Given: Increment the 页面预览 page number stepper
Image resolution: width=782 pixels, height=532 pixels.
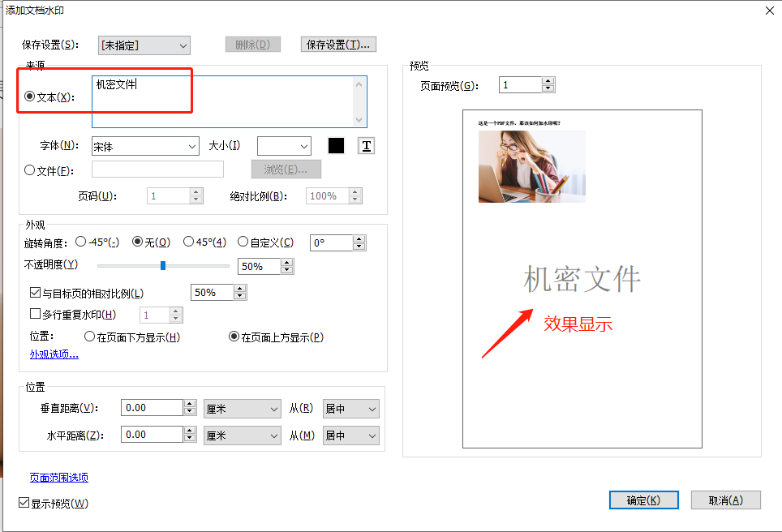Looking at the screenshot, I should [x=548, y=80].
